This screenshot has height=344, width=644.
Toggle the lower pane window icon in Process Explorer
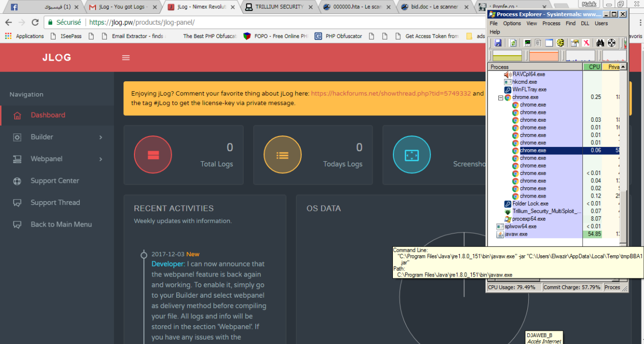point(549,43)
